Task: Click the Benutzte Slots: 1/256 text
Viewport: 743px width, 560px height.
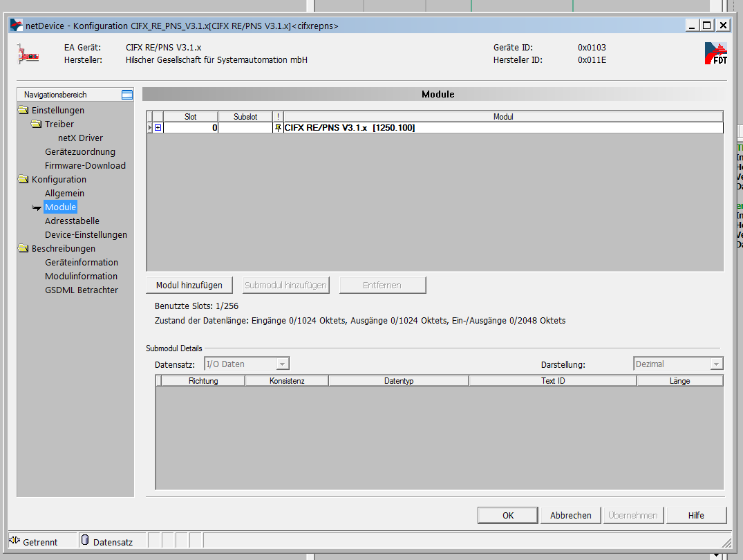Action: coord(197,306)
